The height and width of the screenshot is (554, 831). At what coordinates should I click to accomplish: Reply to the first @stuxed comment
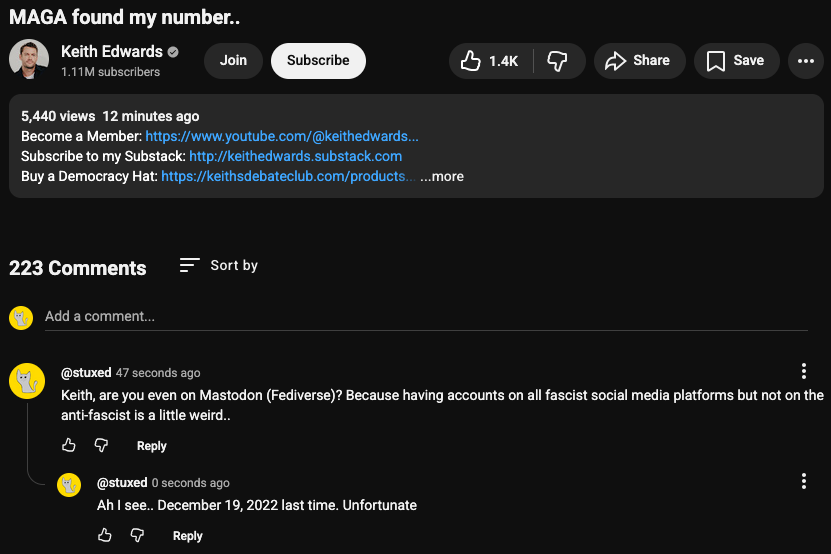click(x=152, y=446)
